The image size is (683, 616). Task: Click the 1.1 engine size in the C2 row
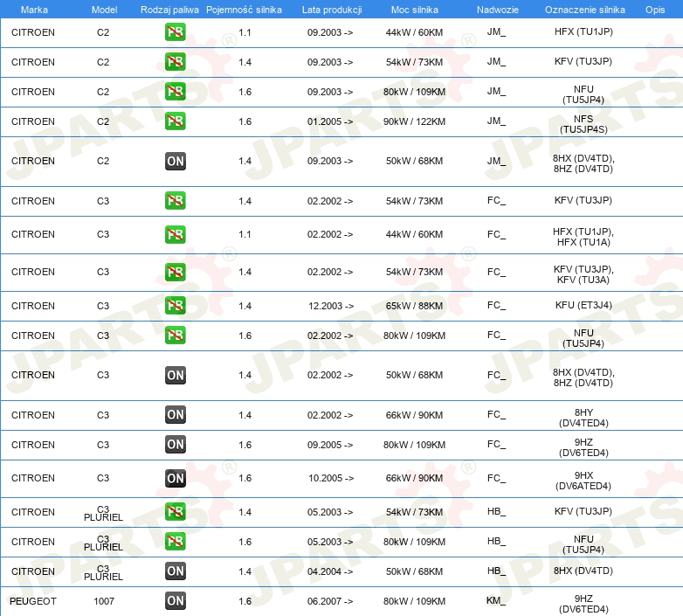click(x=245, y=32)
